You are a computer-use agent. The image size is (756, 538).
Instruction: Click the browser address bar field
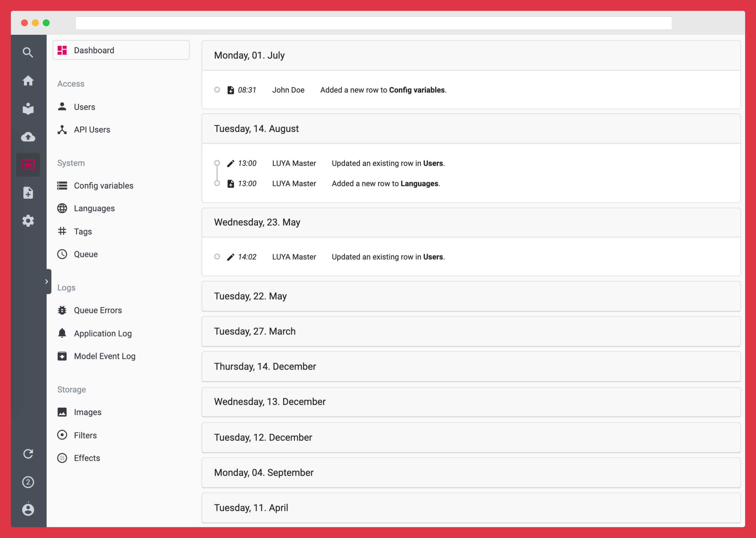[x=373, y=23]
